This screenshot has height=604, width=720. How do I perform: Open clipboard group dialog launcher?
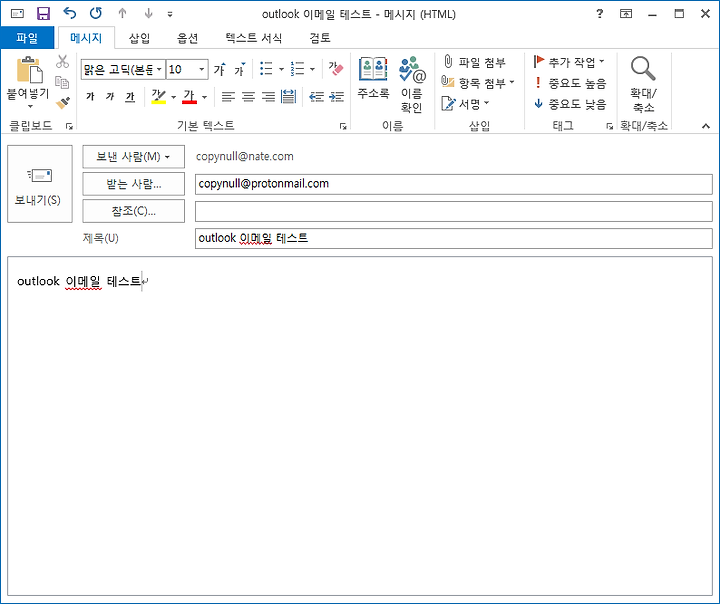(x=69, y=126)
